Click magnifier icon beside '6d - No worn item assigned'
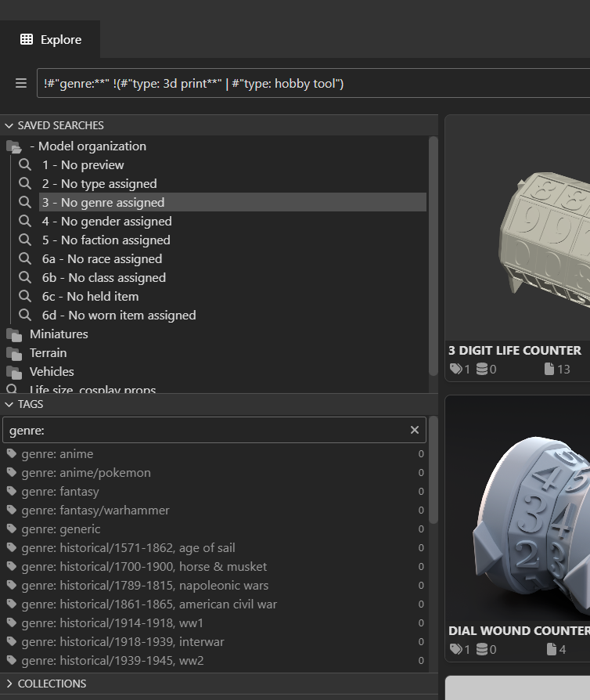This screenshot has width=590, height=700. click(25, 315)
